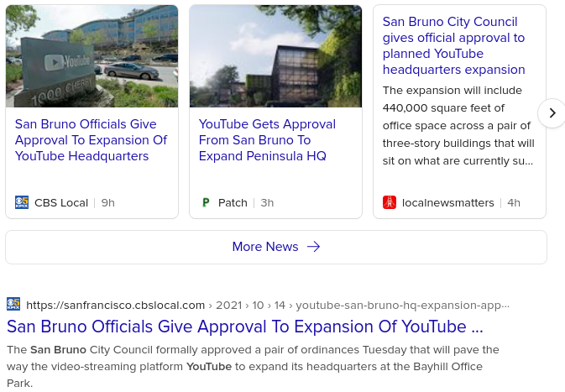Click the Patch source name
The height and width of the screenshot is (392, 565).
click(233, 203)
